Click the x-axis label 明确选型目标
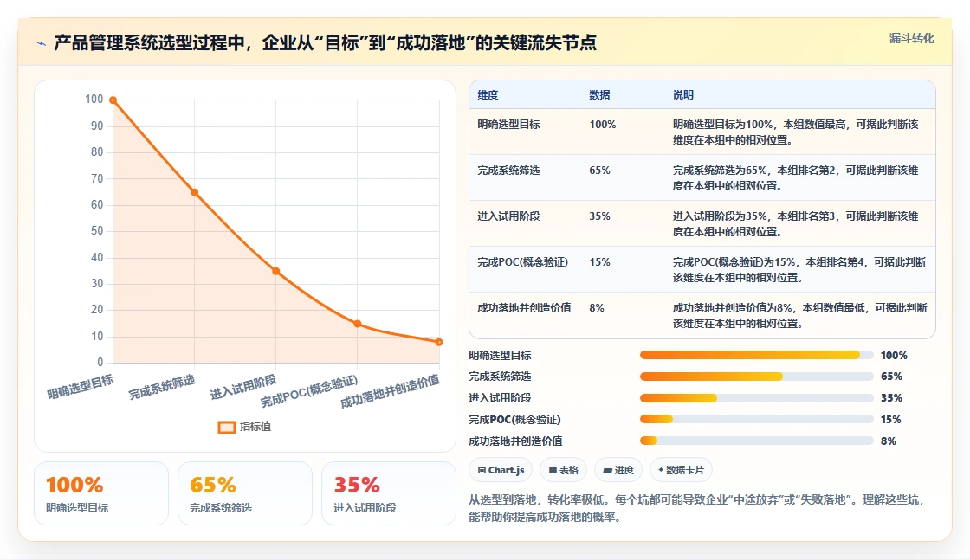Screen dimensions: 970x560 pyautogui.click(x=81, y=387)
